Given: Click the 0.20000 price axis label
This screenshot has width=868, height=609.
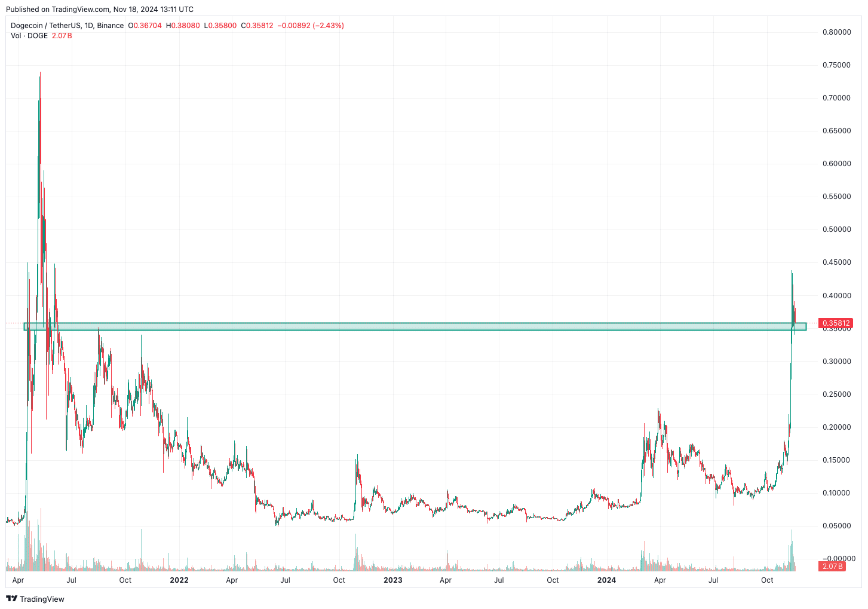Looking at the screenshot, I should (x=836, y=427).
